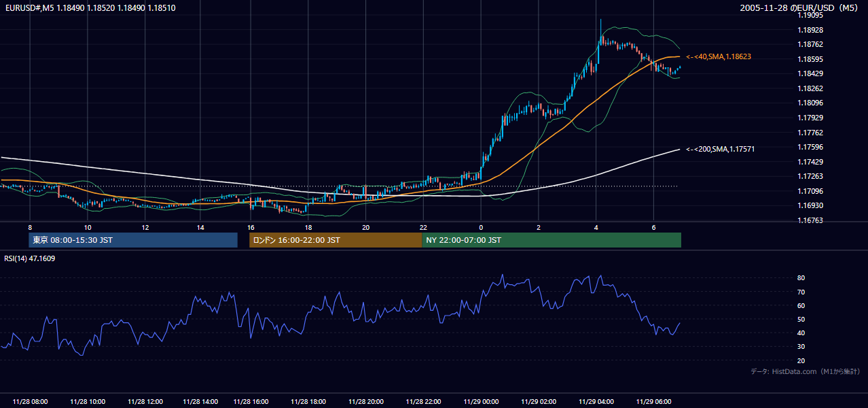
Task: Select the London 16:00-22:00 JST session bar
Action: coord(336,240)
